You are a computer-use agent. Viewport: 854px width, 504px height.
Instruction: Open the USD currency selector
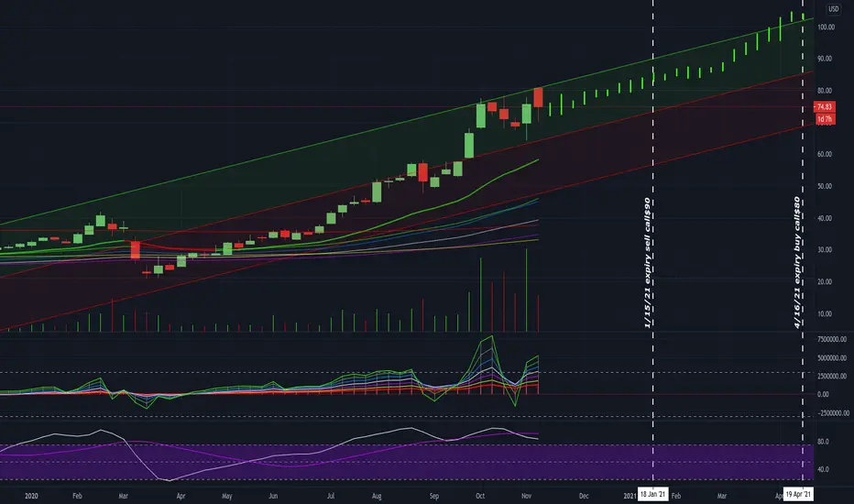833,9
